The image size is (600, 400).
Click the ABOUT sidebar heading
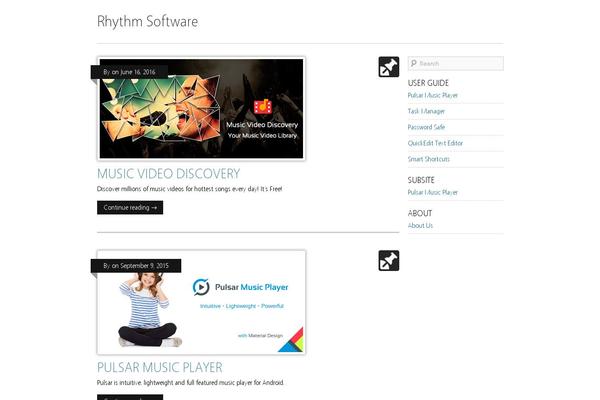click(420, 214)
